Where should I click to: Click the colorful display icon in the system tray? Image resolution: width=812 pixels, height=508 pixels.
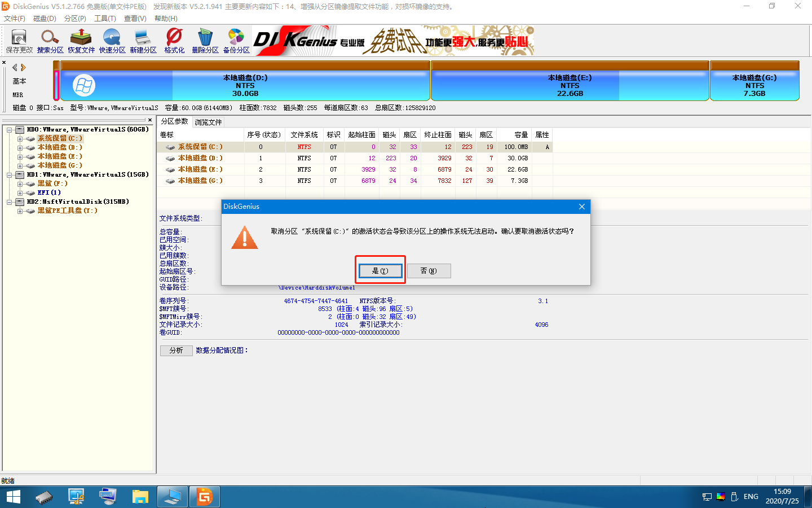tap(721, 497)
